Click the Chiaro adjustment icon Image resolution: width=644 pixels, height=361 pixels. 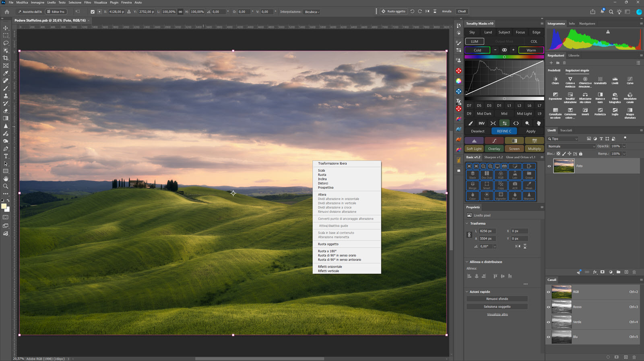click(x=555, y=80)
